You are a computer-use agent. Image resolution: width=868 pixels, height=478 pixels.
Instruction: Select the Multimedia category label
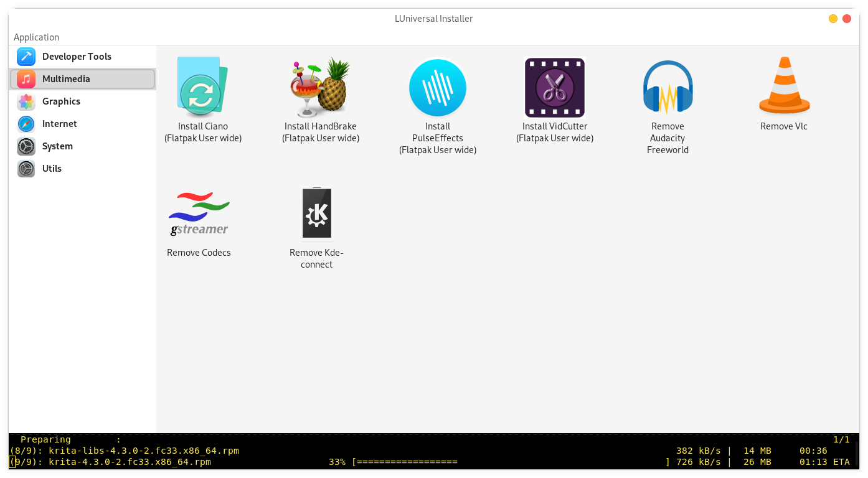(x=66, y=79)
